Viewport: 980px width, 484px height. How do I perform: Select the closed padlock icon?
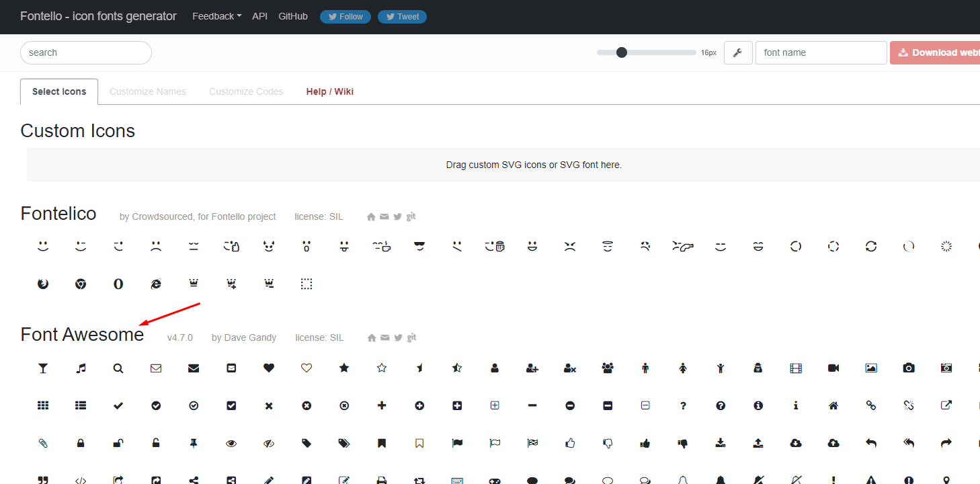click(x=81, y=443)
